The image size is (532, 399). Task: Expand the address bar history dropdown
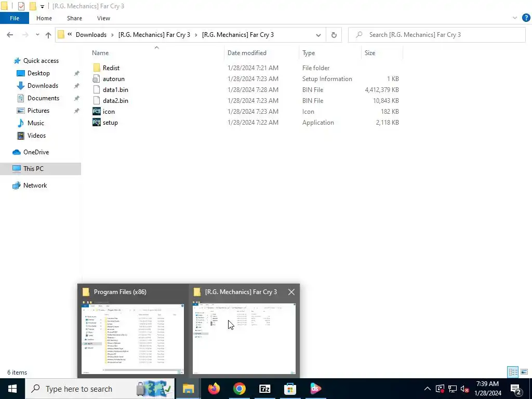tap(318, 35)
